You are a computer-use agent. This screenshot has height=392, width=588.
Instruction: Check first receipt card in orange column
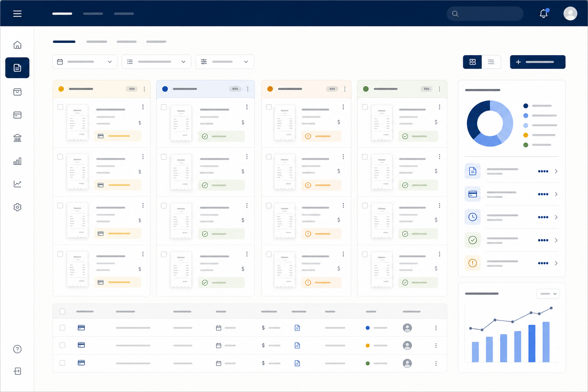coord(269,107)
